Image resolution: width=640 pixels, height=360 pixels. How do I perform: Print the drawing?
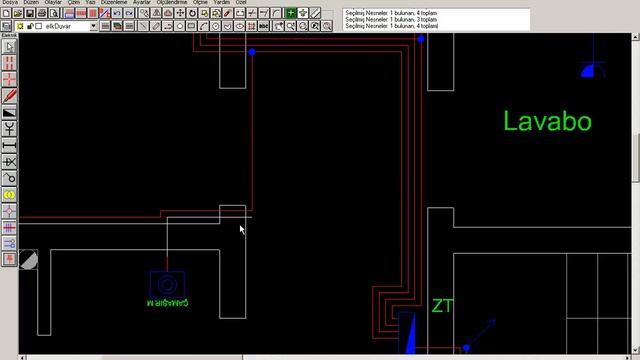click(42, 13)
